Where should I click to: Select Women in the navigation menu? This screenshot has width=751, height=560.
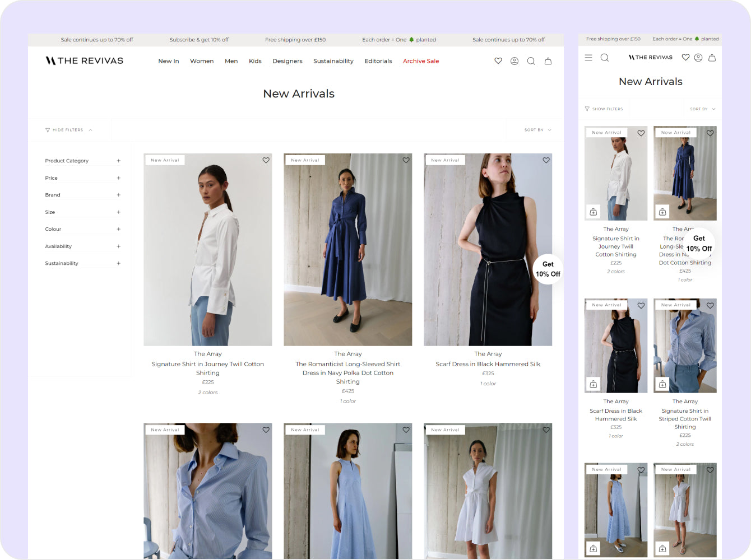click(202, 61)
